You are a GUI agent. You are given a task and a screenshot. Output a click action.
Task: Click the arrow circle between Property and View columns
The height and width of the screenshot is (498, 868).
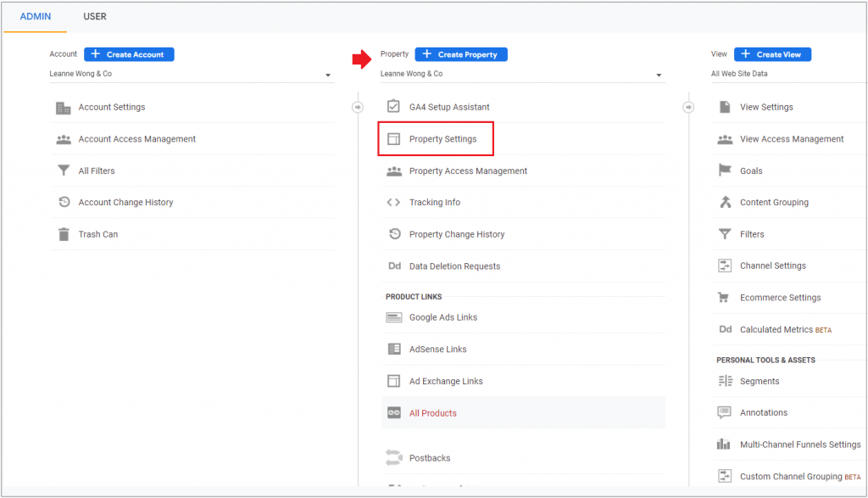pos(688,107)
